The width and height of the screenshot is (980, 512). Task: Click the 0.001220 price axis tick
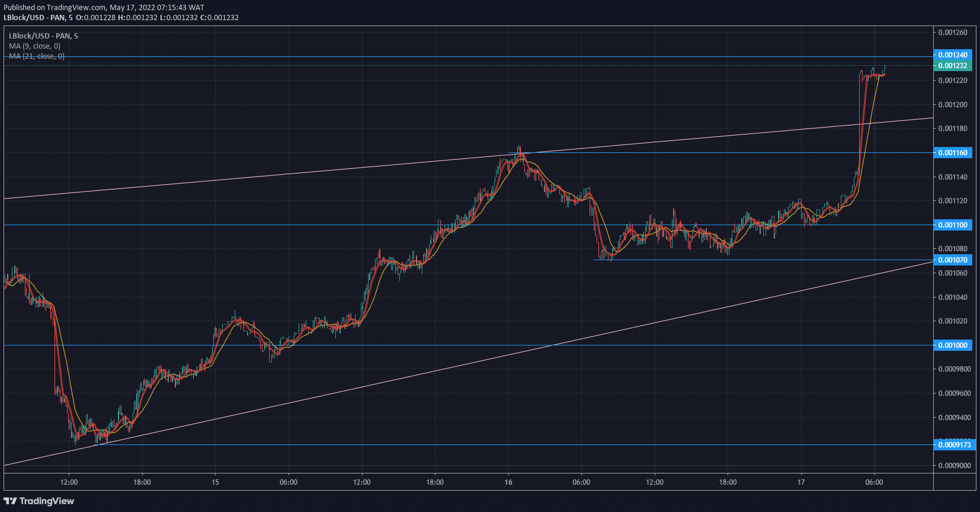point(953,81)
